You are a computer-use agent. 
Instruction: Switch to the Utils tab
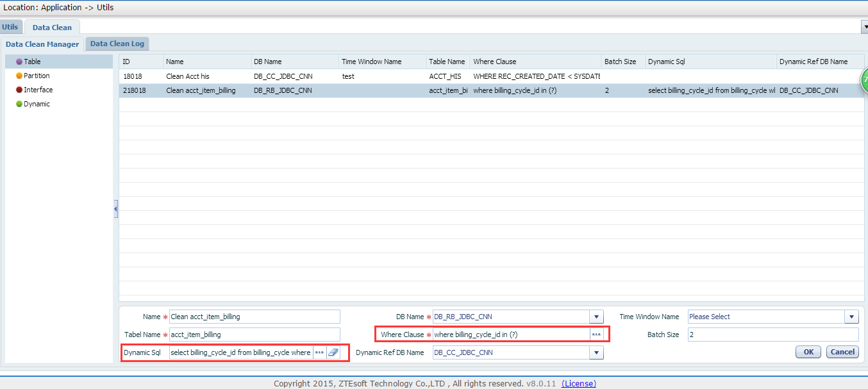[x=10, y=27]
